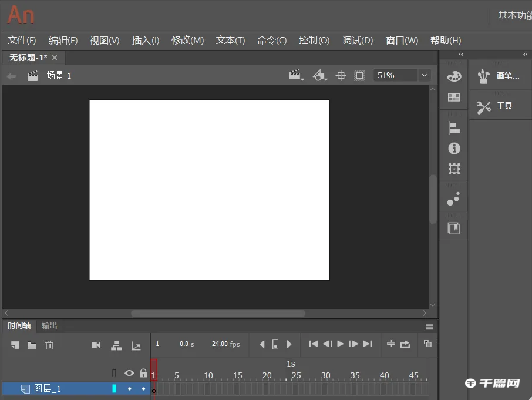The width and height of the screenshot is (532, 400).
Task: Open the 工具 tools panel
Action: (502, 106)
